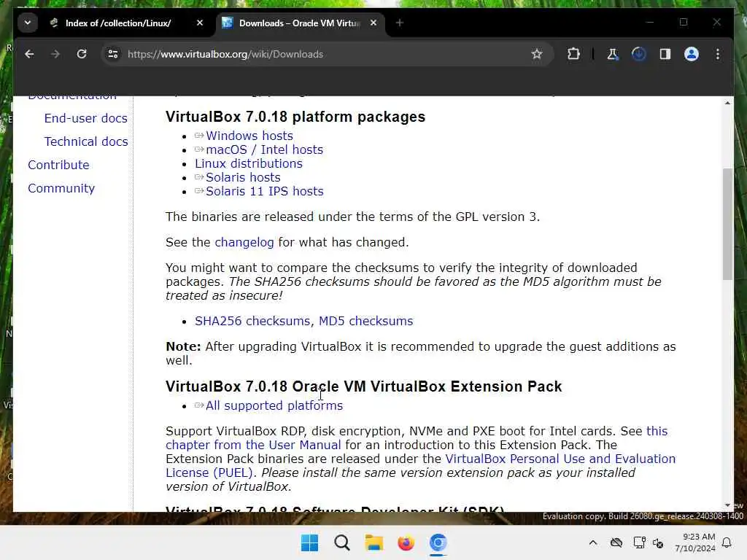Open the notifications bell icon

click(727, 542)
